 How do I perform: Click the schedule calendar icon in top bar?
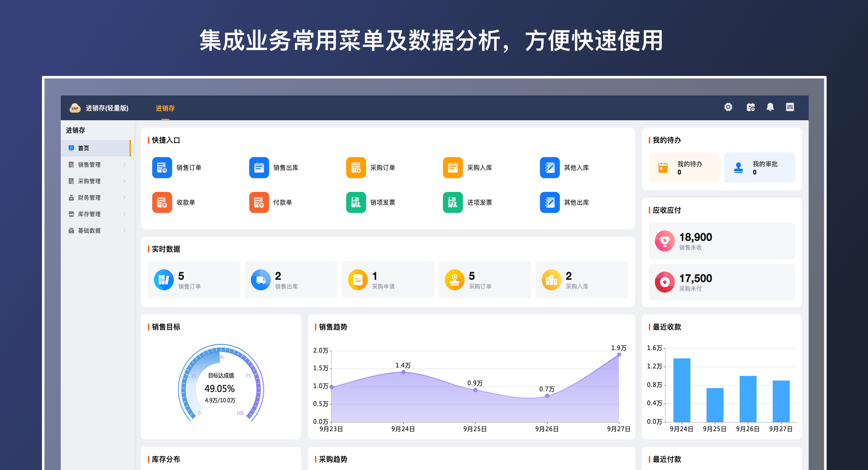[750, 107]
